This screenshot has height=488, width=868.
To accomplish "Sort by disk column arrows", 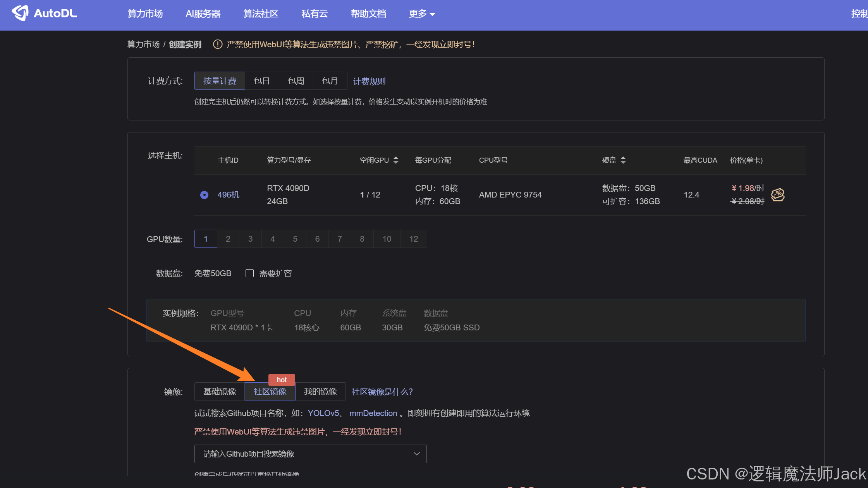I will pyautogui.click(x=623, y=160).
